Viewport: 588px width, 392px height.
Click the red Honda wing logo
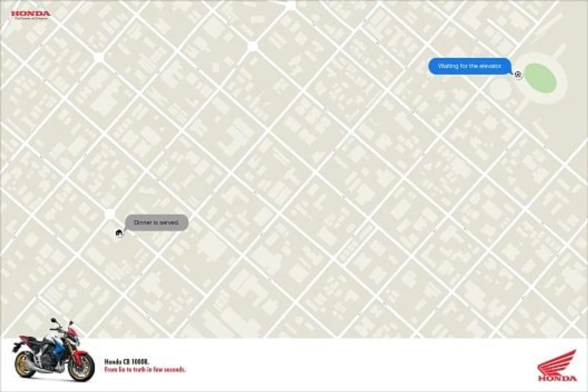(x=557, y=365)
